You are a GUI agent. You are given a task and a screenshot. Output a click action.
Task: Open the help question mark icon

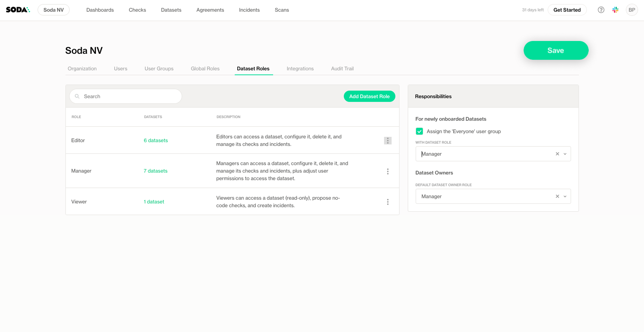point(601,10)
